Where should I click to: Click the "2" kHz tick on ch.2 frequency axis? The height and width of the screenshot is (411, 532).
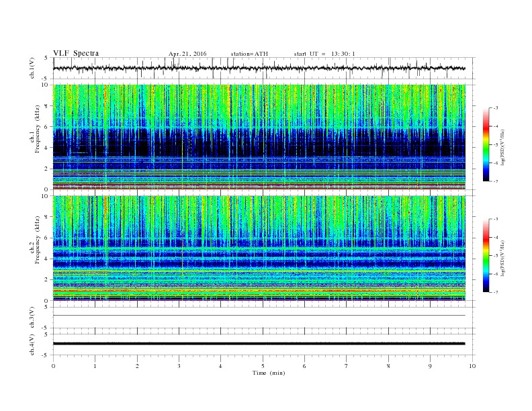(x=46, y=280)
